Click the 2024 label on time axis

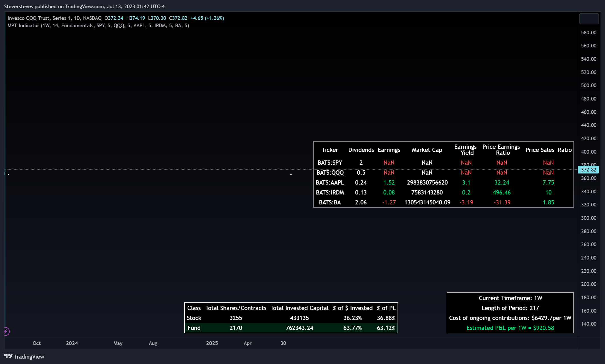[x=72, y=343]
